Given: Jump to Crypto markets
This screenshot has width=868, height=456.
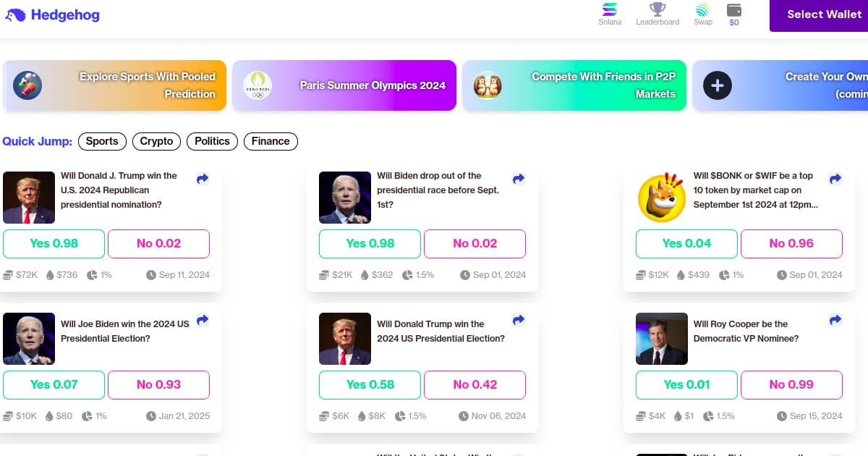Looking at the screenshot, I should [156, 141].
